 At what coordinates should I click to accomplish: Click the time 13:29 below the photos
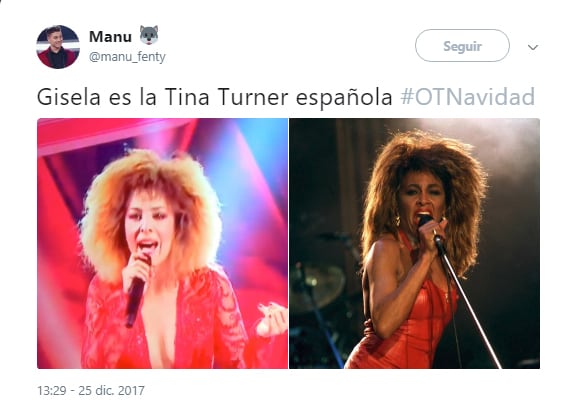point(51,390)
